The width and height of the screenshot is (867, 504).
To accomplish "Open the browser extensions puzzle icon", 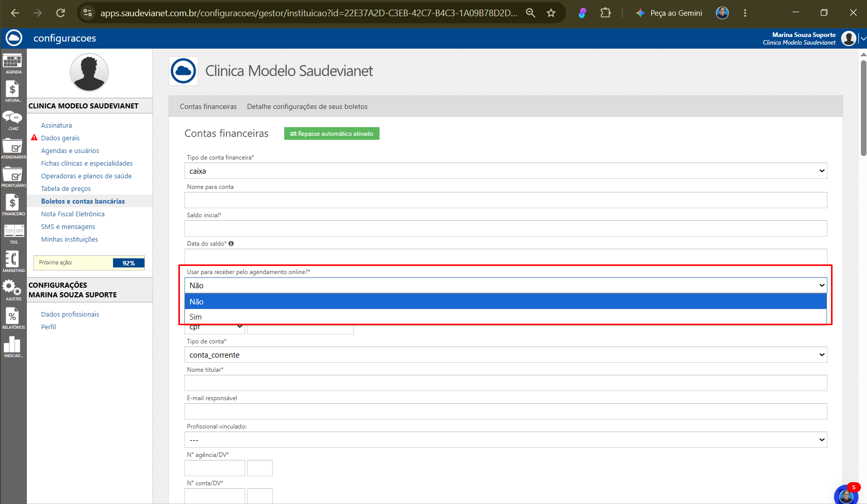I will click(605, 13).
